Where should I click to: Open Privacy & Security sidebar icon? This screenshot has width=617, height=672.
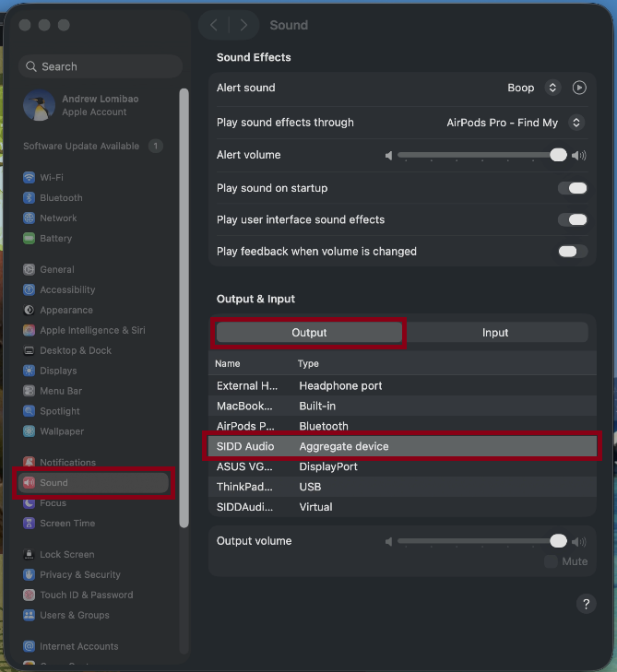[29, 574]
